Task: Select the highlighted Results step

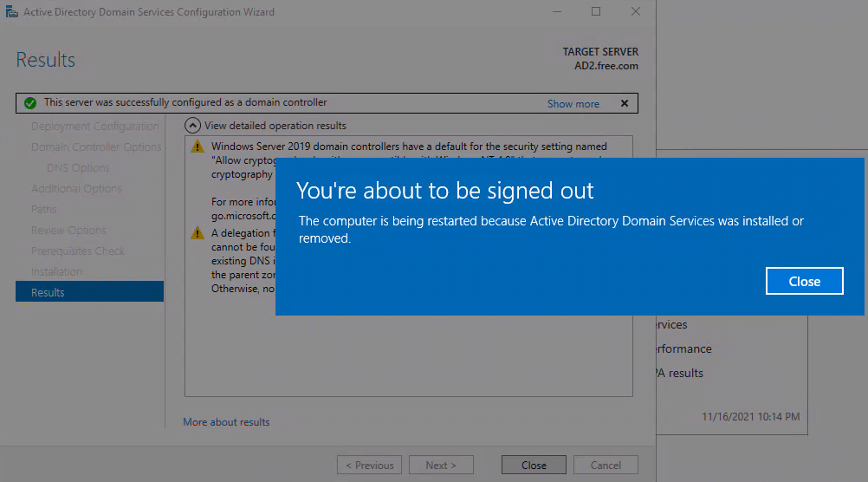Action: coord(90,292)
